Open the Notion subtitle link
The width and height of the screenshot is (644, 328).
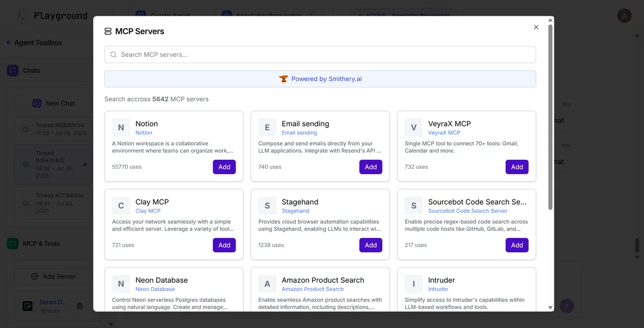pos(144,133)
